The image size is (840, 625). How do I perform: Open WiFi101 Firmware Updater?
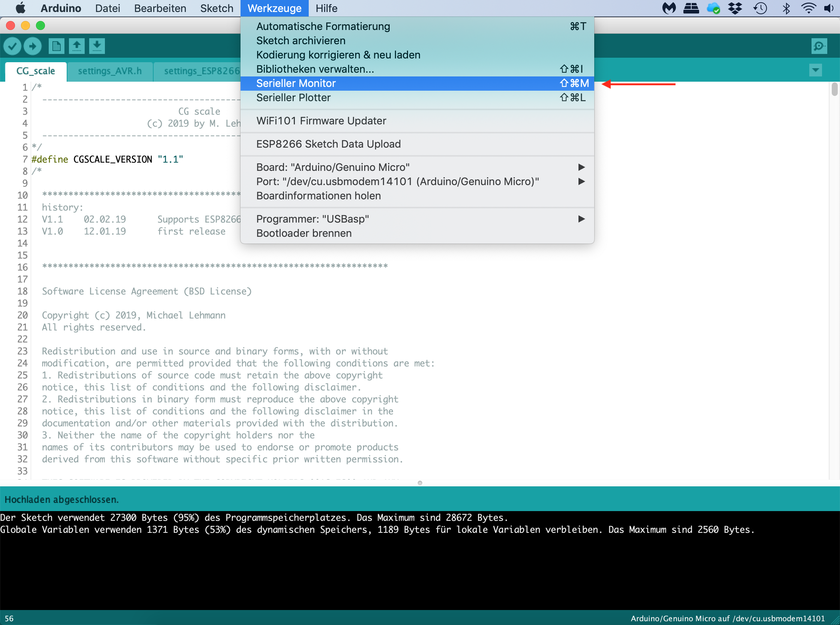(417, 121)
